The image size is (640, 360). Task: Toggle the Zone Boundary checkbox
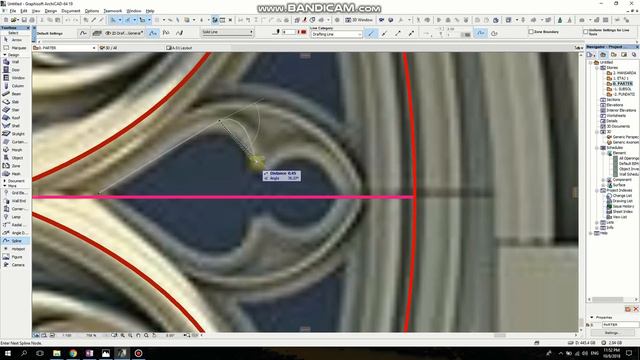click(531, 31)
